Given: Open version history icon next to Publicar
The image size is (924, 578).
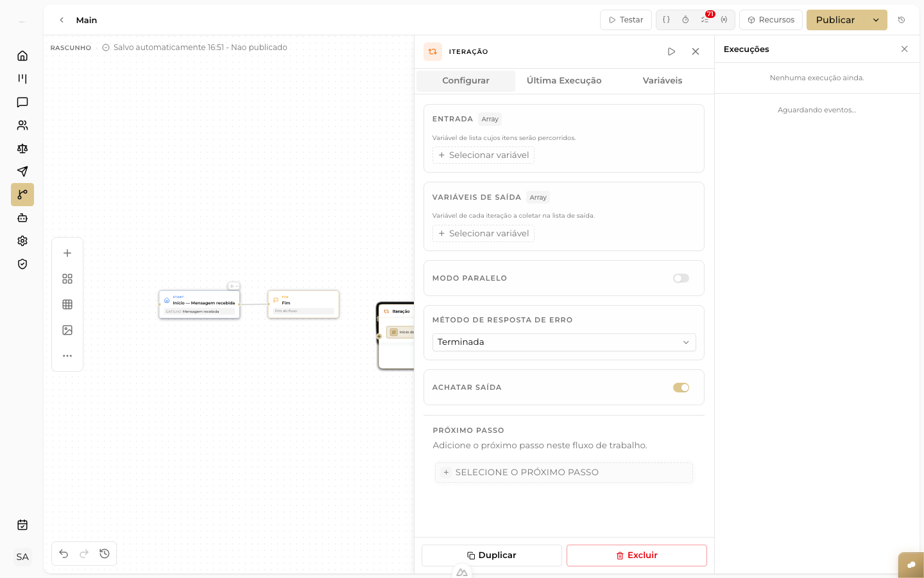Looking at the screenshot, I should [x=902, y=20].
